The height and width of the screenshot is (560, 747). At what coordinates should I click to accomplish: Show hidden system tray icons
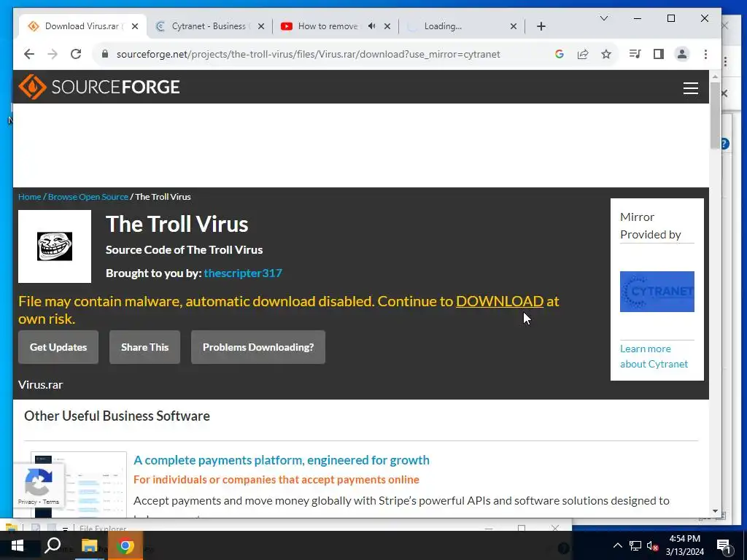click(x=617, y=545)
